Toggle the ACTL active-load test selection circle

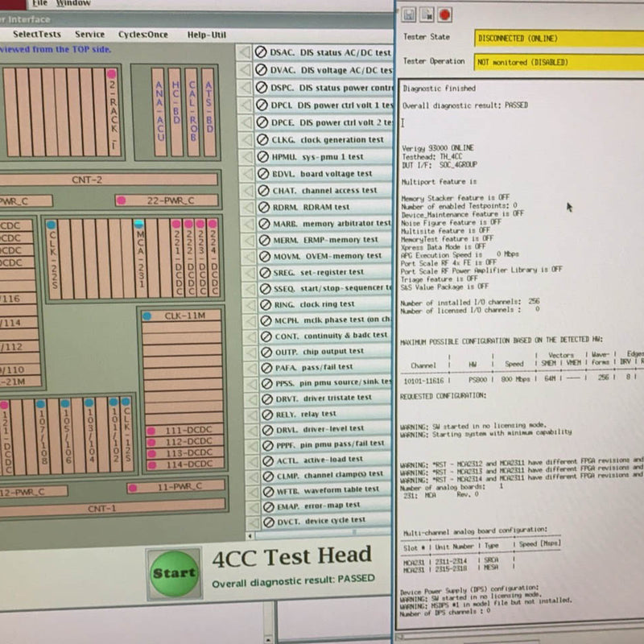tap(268, 460)
